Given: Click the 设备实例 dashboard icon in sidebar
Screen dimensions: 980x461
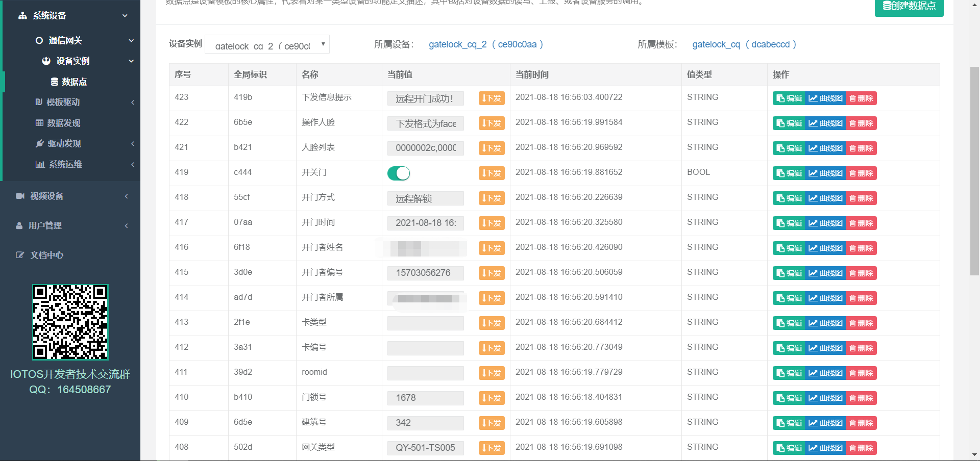Looking at the screenshot, I should 46,61.
